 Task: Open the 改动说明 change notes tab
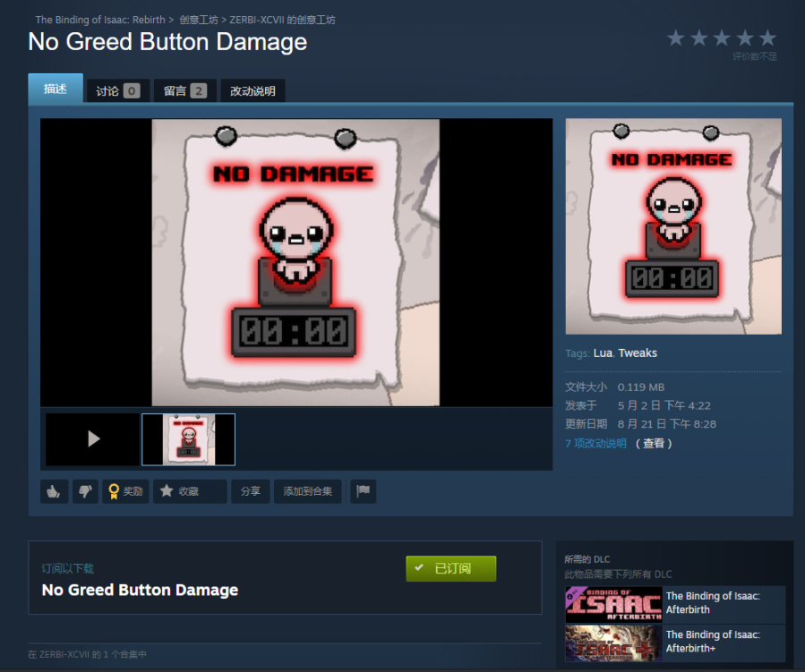[x=253, y=90]
